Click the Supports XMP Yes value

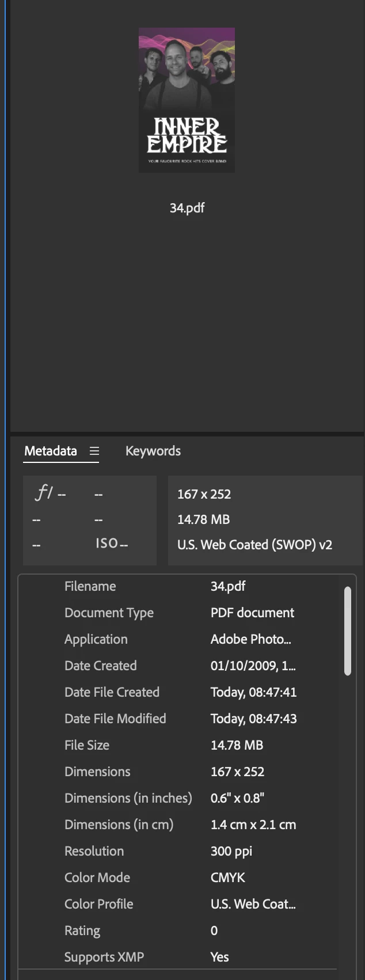(x=219, y=957)
